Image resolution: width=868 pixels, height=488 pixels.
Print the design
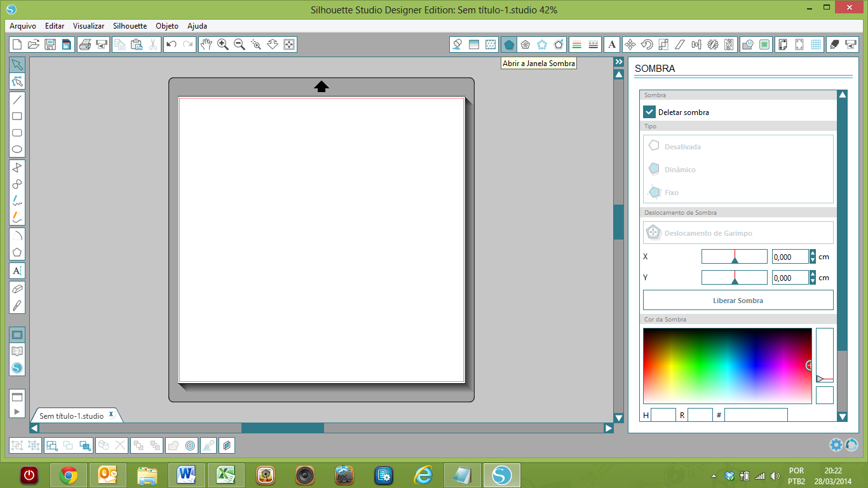(x=85, y=44)
